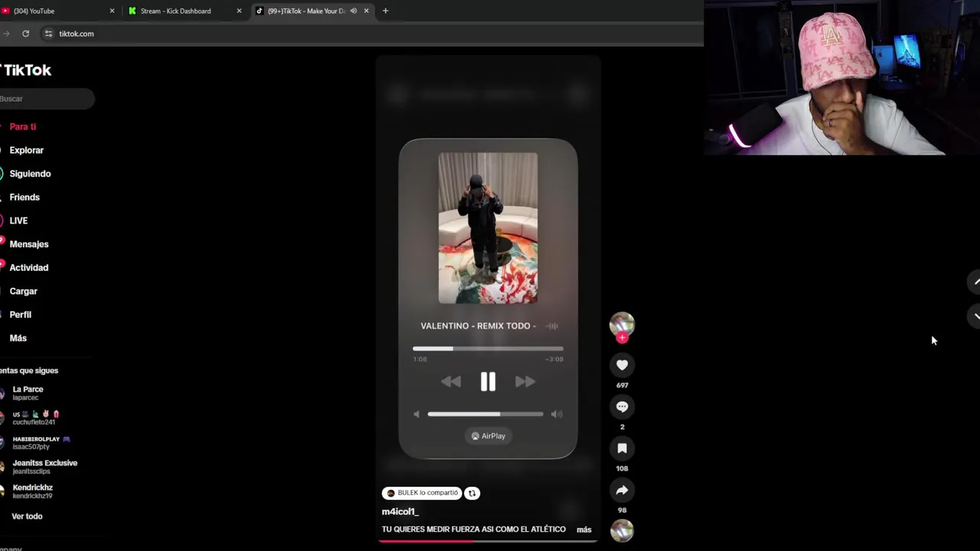The width and height of the screenshot is (980, 551).
Task: Open the spinning sound disc below the share count
Action: pos(622,530)
